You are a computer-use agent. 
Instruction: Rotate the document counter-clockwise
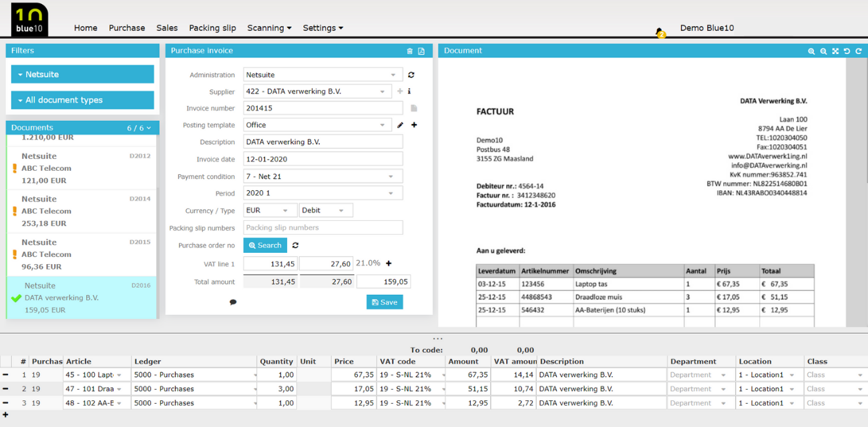[x=847, y=51]
